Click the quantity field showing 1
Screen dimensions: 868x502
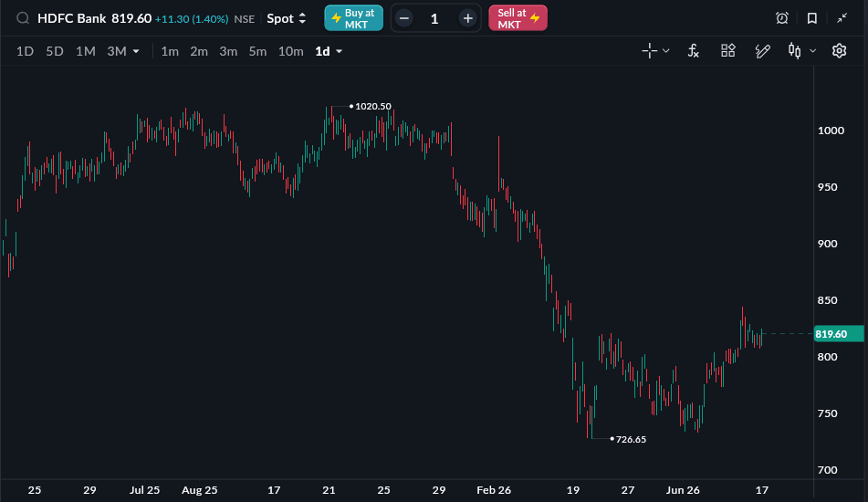coord(434,19)
